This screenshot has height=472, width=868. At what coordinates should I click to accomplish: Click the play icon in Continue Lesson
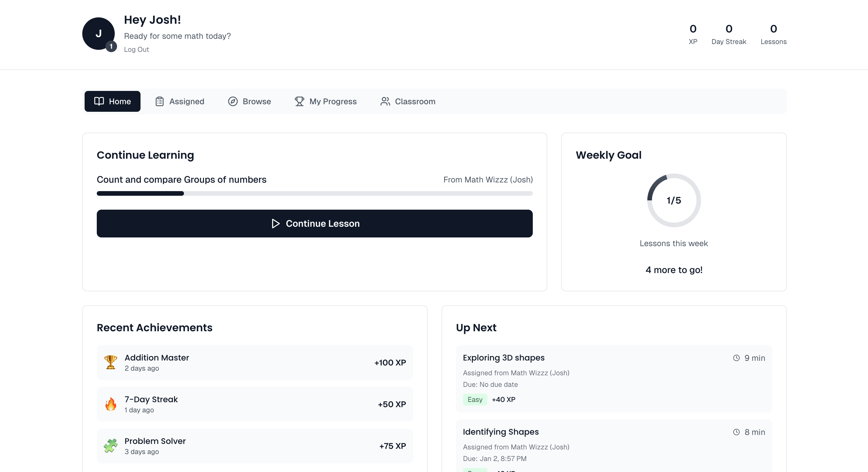click(x=275, y=223)
